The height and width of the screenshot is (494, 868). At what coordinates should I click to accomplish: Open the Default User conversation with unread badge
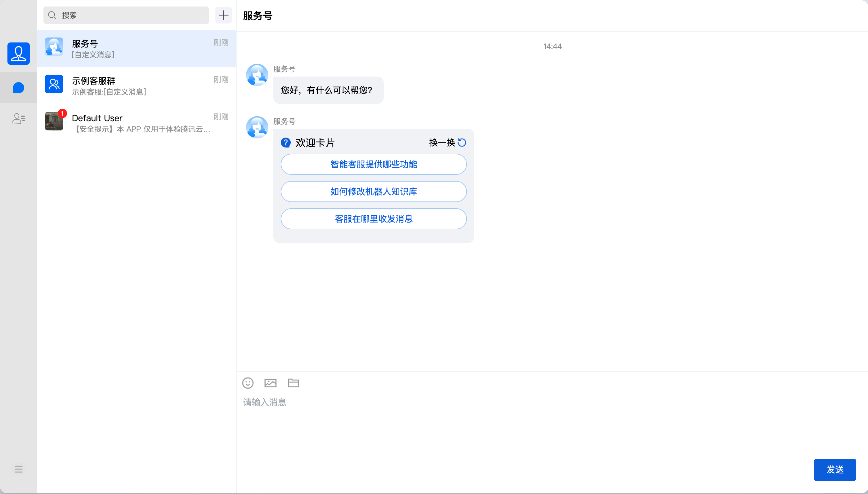click(x=136, y=123)
